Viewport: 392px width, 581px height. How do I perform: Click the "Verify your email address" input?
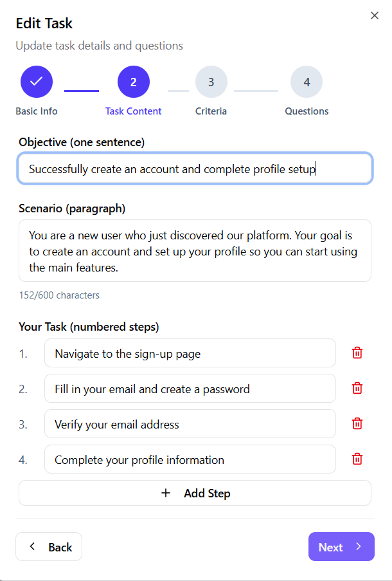coord(190,424)
